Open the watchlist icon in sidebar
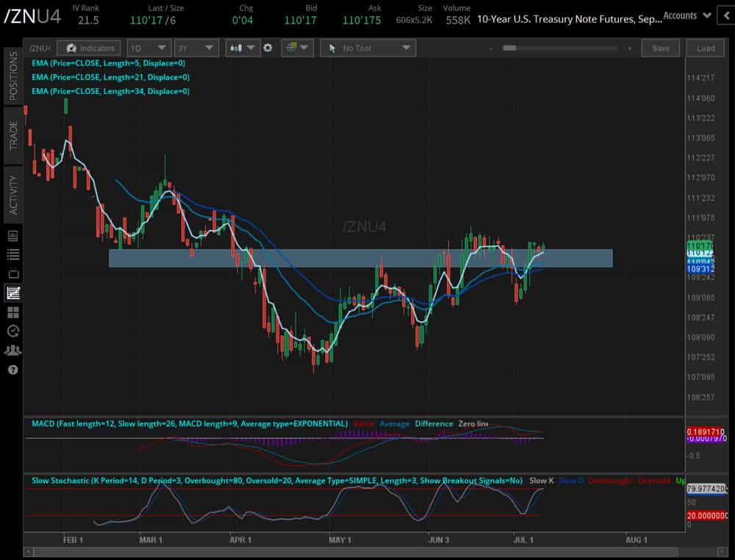The image size is (735, 560). [12, 254]
